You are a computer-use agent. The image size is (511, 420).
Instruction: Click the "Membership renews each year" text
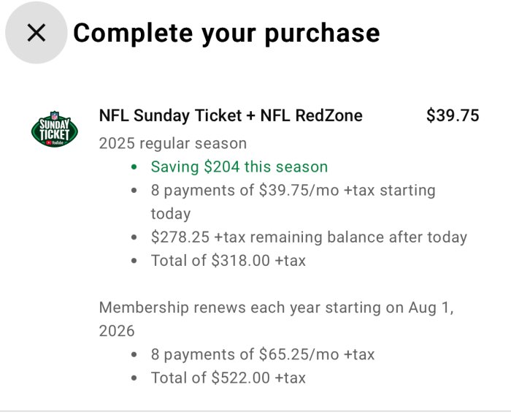[276, 308]
